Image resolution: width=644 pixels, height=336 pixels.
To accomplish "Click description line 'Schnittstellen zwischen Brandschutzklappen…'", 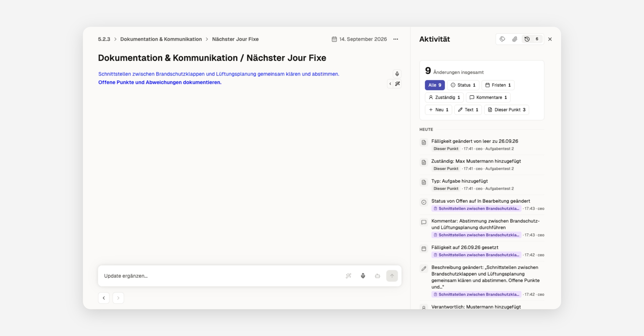I will click(x=219, y=74).
